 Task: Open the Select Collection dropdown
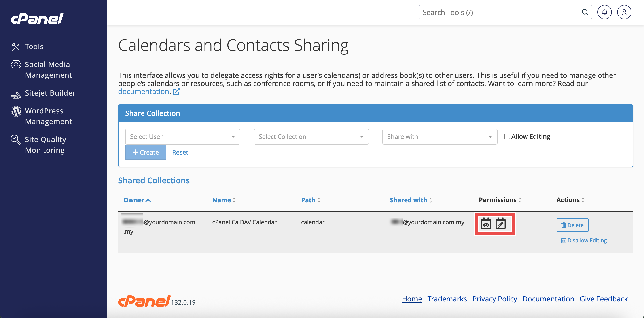tap(311, 136)
